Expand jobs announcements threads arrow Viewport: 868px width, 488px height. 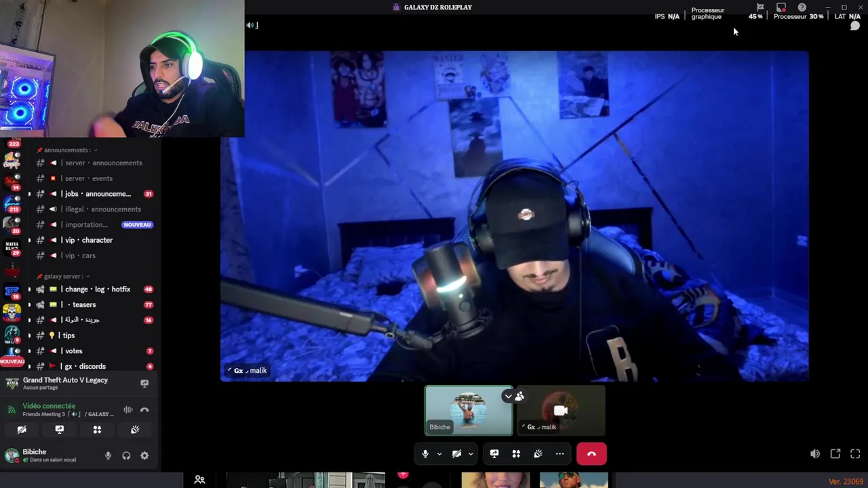click(28, 194)
